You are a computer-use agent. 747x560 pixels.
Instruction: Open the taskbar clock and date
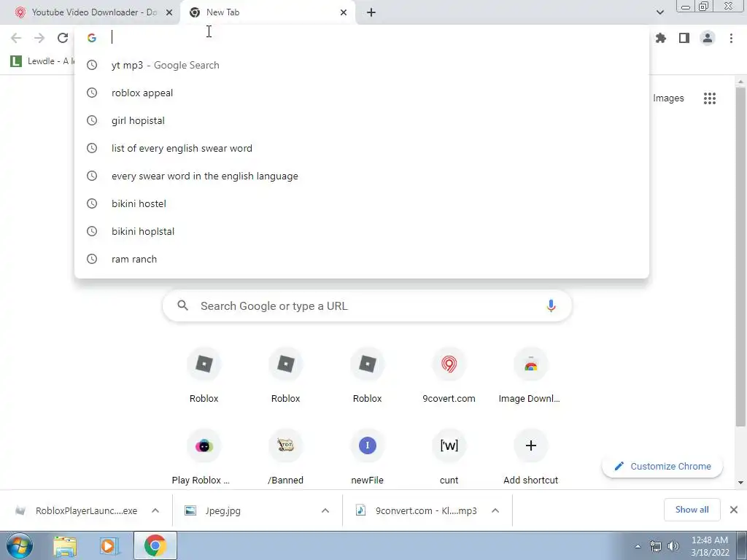click(709, 546)
